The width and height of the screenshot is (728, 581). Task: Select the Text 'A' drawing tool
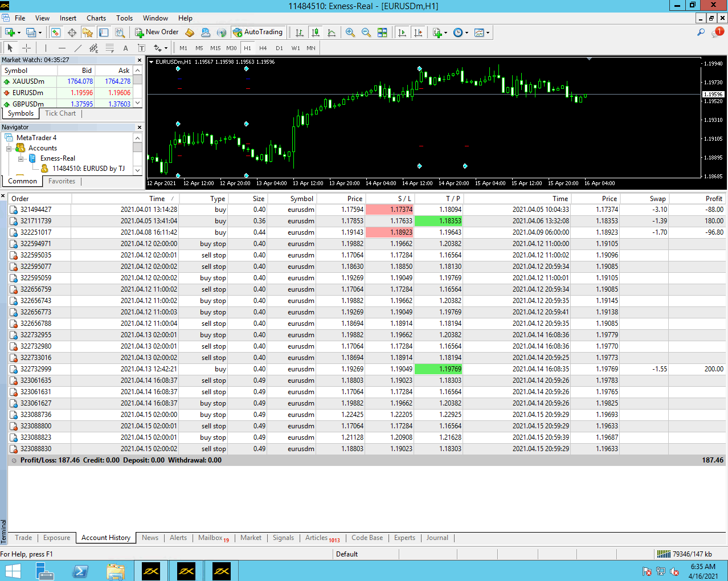click(x=126, y=48)
